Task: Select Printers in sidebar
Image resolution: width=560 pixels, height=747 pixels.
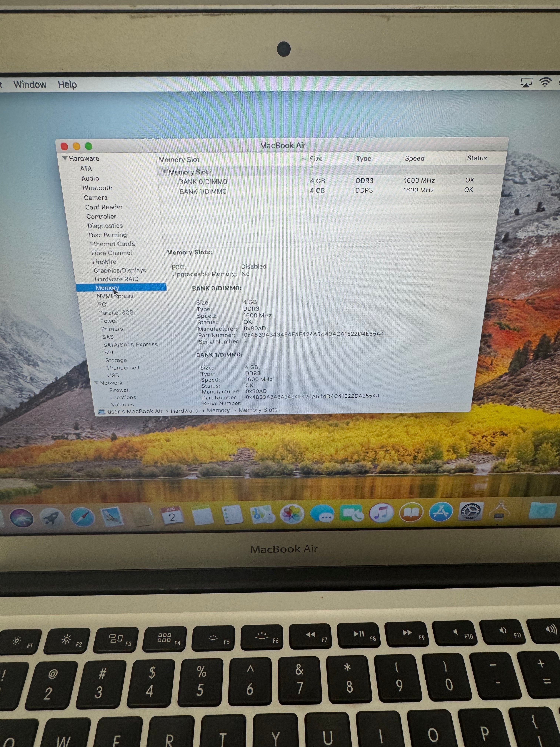Action: (112, 329)
